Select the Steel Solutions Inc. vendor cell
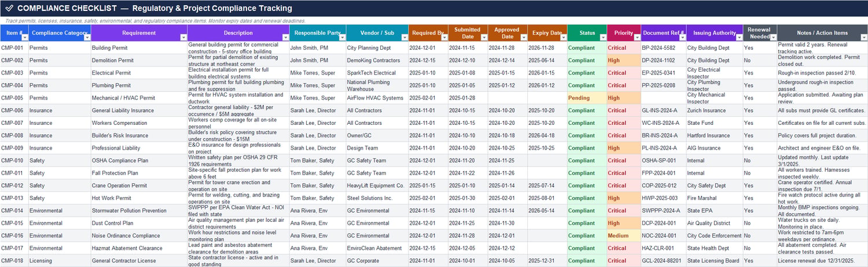 pyautogui.click(x=377, y=198)
